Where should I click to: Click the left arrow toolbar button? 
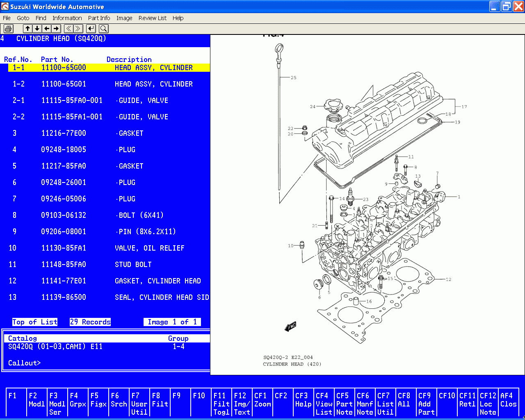pyautogui.click(x=47, y=28)
